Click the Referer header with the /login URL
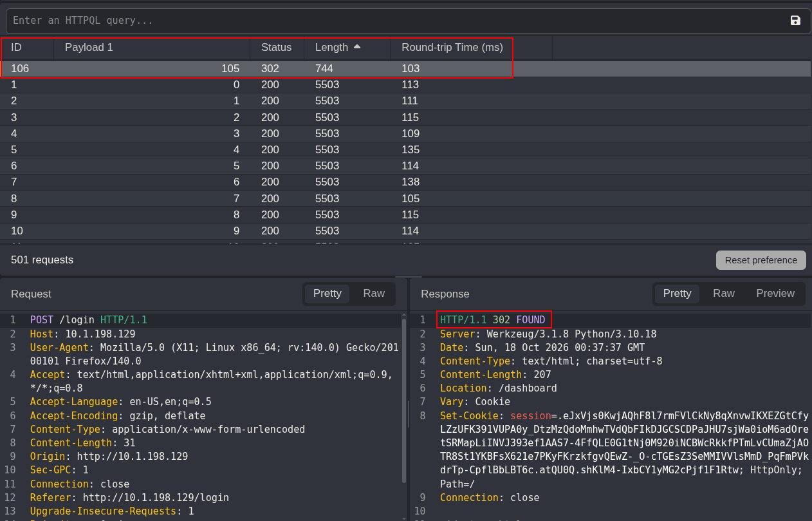This screenshot has width=812, height=521. pos(129,497)
